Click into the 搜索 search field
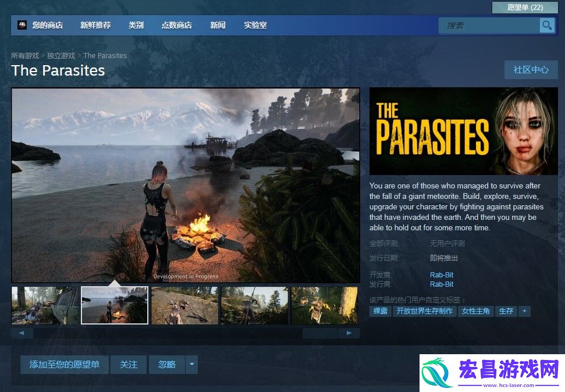This screenshot has width=565, height=392. [489, 26]
